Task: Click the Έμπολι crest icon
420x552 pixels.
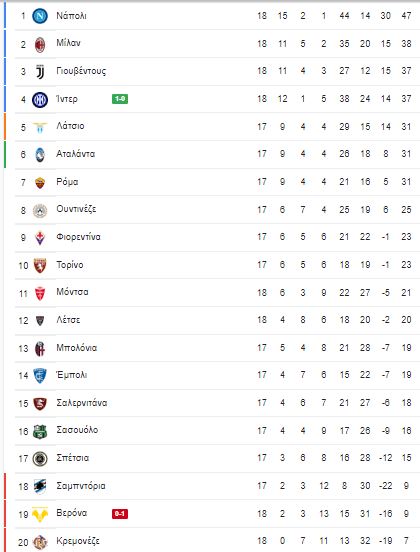Action: click(40, 376)
